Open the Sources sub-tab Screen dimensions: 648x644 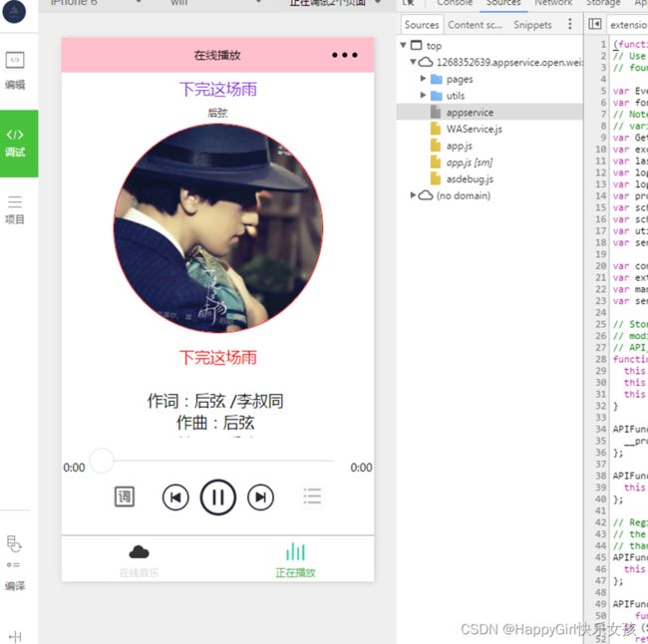coord(422,25)
